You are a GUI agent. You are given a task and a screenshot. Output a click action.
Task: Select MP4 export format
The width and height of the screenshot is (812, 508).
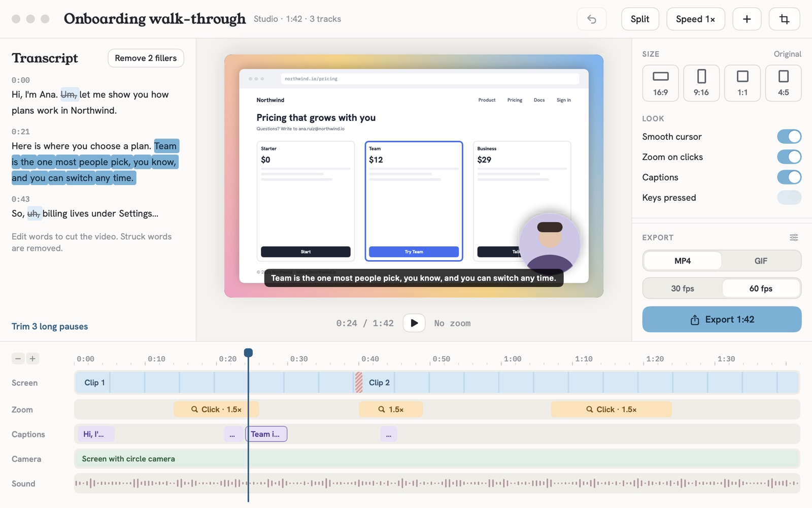683,261
